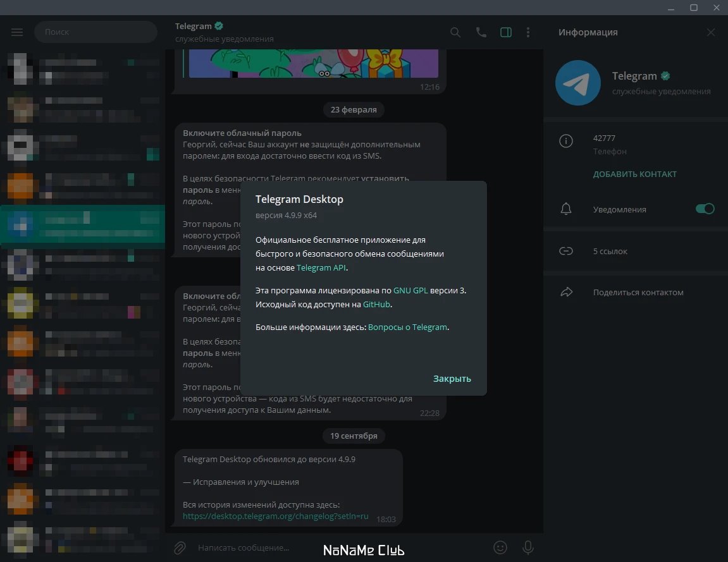Disable the Уведомления toggle

tap(704, 208)
